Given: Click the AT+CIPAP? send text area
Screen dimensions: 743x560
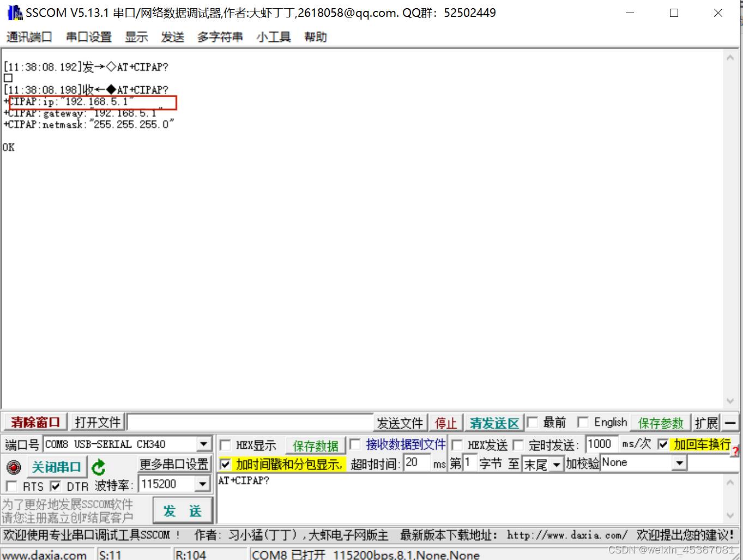Looking at the screenshot, I should (x=470, y=499).
